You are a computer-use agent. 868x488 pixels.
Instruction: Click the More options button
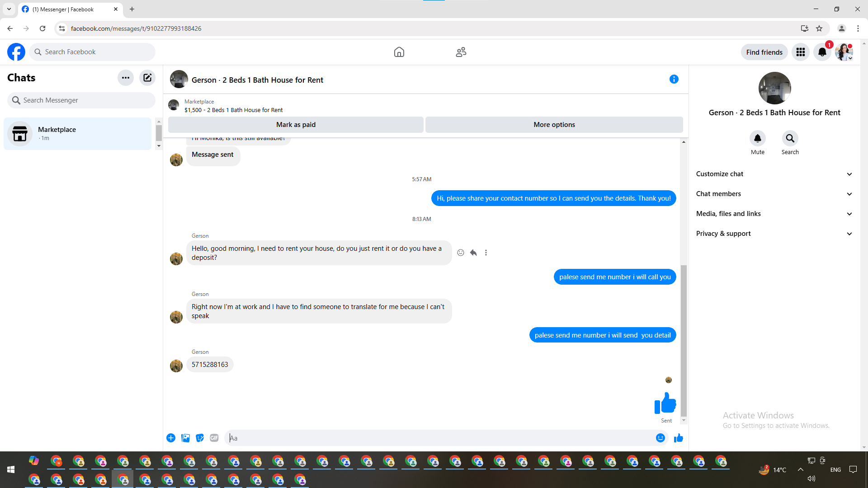554,125
